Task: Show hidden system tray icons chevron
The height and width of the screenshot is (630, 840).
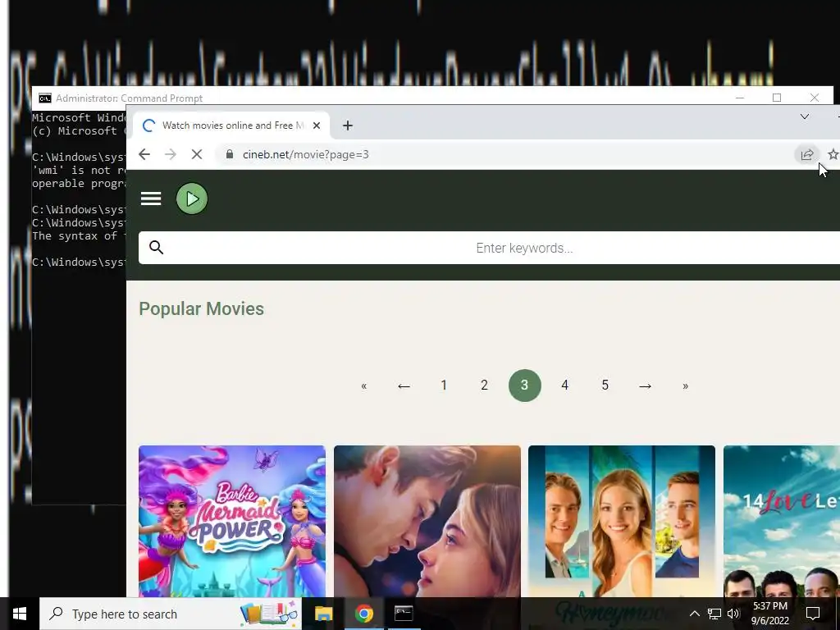Action: (694, 614)
